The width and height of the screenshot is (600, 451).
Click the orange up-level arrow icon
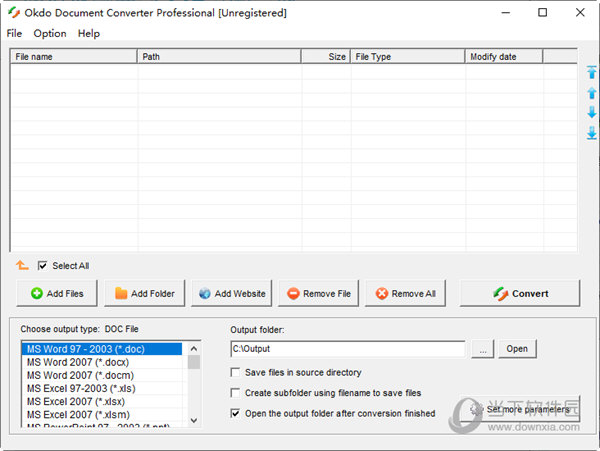[x=22, y=265]
